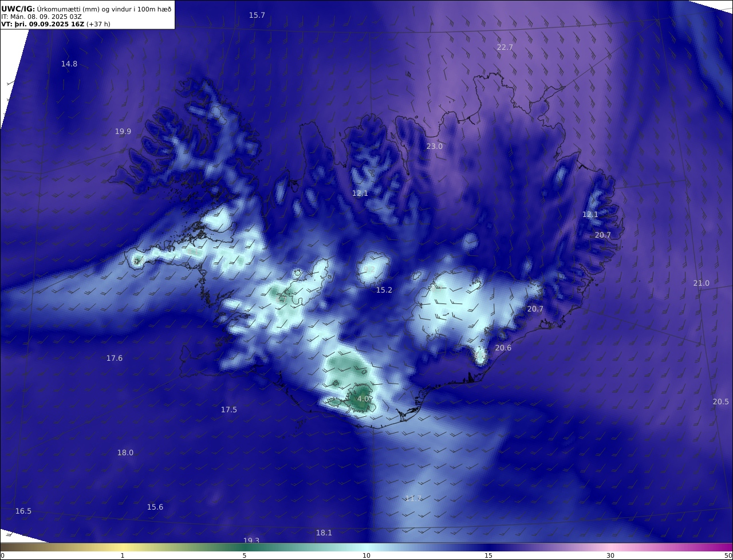
Task: Click the 18.1 value on the map
Action: tap(324, 533)
